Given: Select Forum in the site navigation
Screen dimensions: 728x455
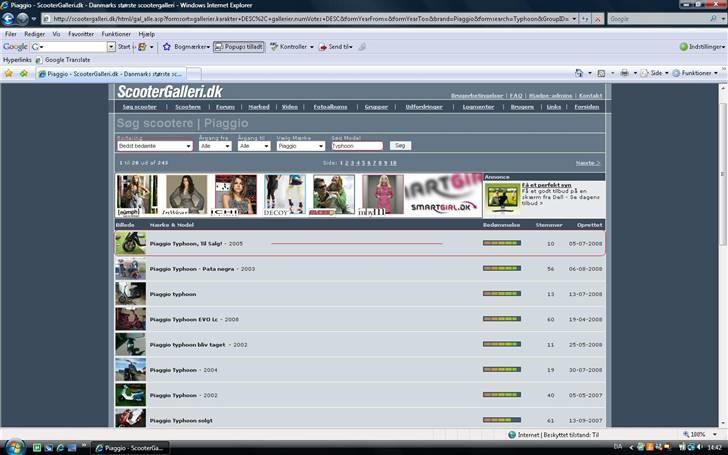Looking at the screenshot, I should coord(225,107).
